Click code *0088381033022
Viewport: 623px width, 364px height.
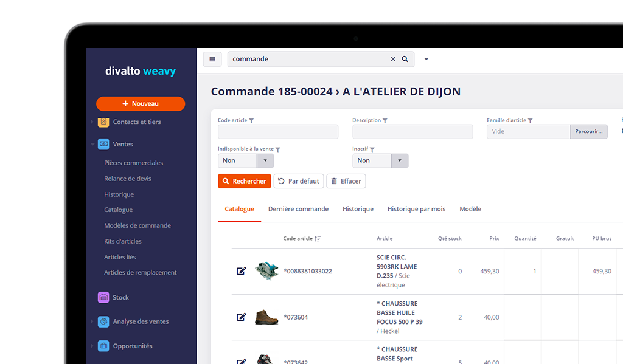[308, 271]
